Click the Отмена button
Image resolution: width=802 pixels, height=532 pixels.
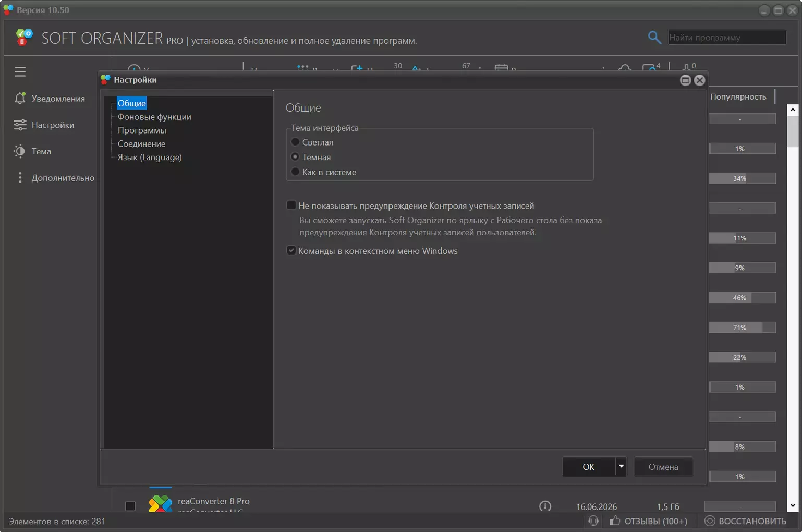click(663, 467)
